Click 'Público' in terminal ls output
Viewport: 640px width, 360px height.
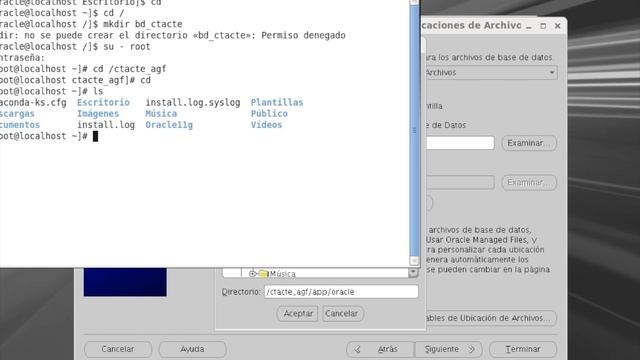click(269, 113)
